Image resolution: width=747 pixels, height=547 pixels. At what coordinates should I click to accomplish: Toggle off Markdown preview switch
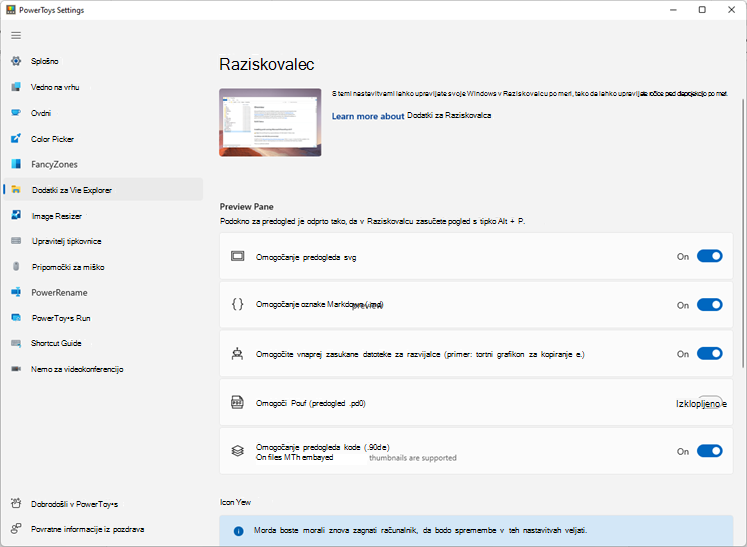[709, 305]
